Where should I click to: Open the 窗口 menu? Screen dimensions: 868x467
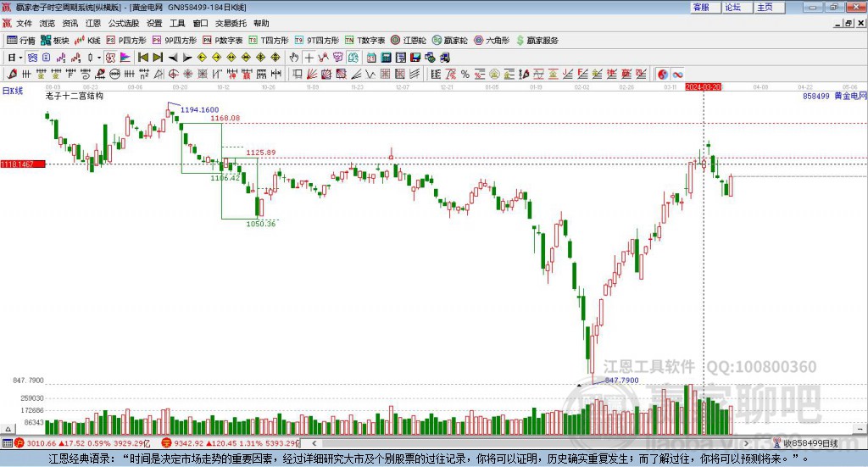point(200,23)
